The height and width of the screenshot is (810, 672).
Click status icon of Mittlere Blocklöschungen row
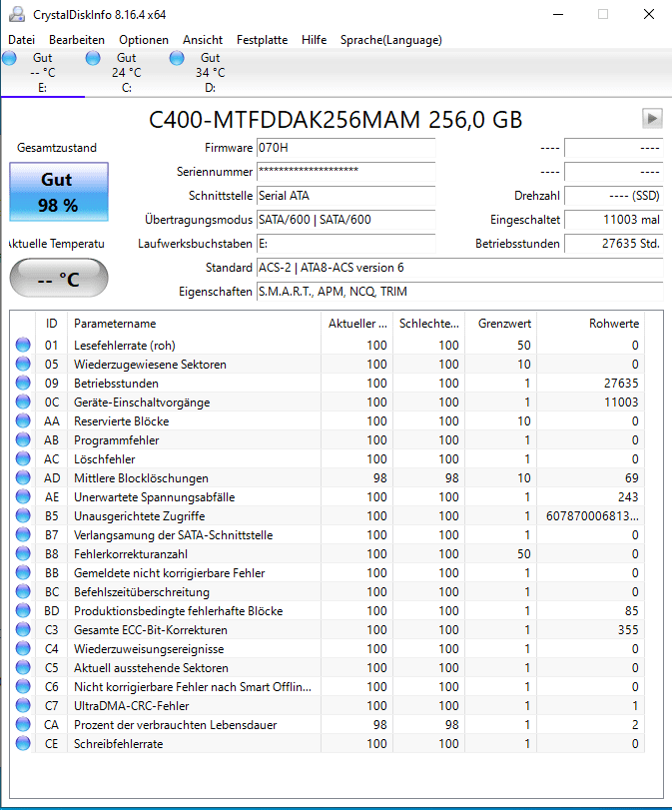point(23,477)
